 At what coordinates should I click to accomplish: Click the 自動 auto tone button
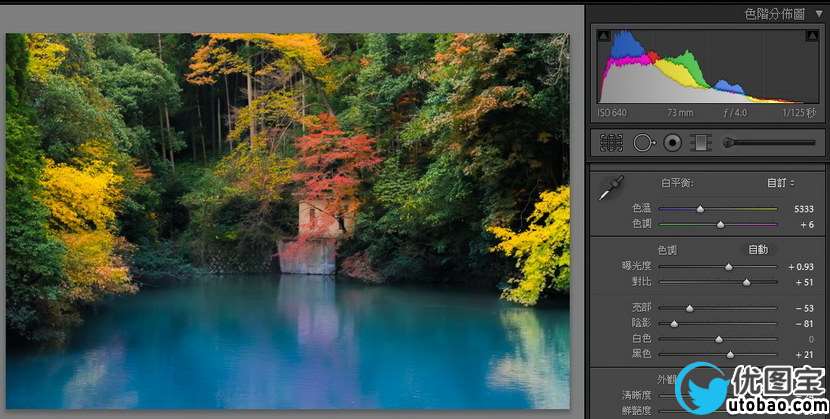[x=758, y=249]
